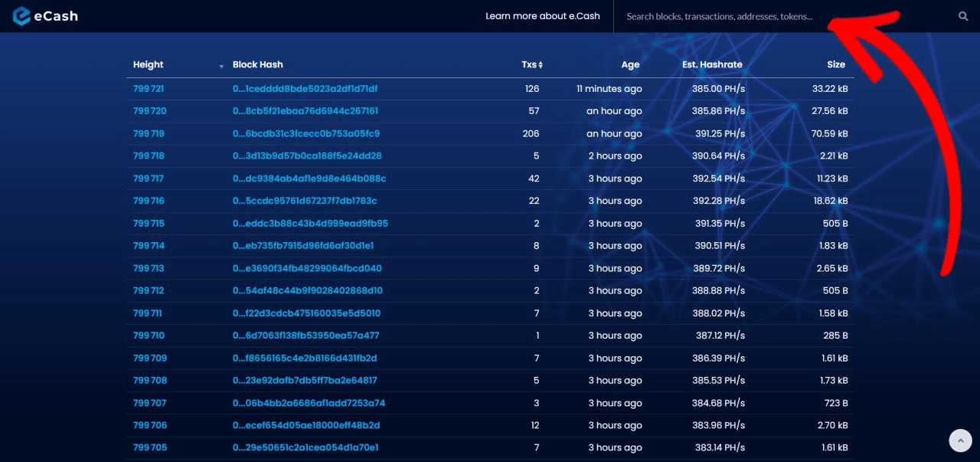Open block hash 0...54af48c44b9f9028402868d10
The width and height of the screenshot is (980, 462).
coord(307,290)
